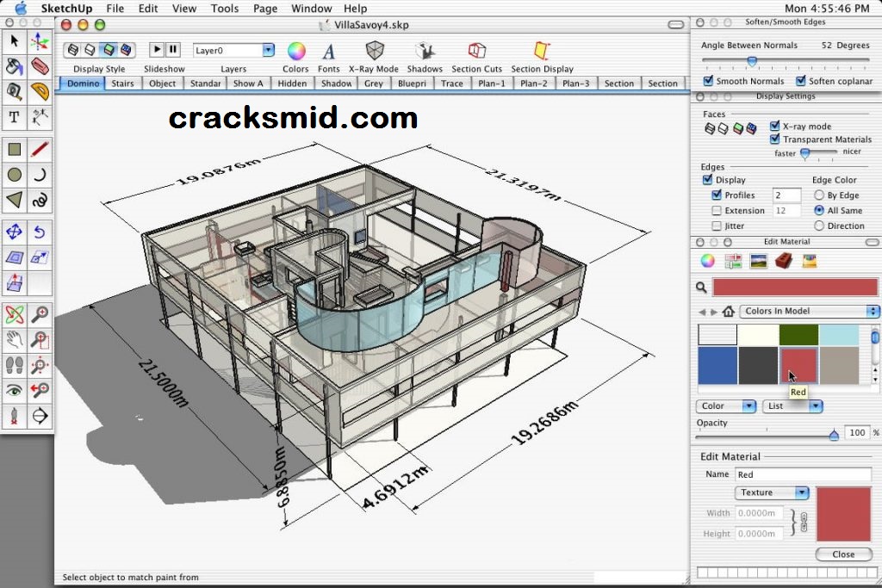882x588 pixels.
Task: Select the Look Around eye tool
Action: pos(15,390)
